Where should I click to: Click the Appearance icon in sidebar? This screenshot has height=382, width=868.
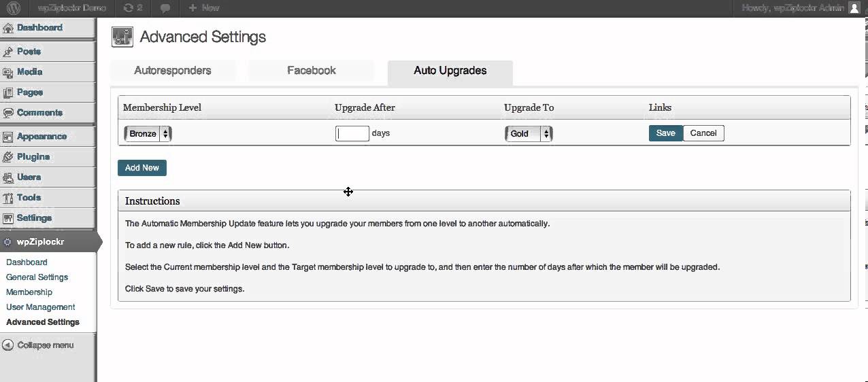click(8, 137)
